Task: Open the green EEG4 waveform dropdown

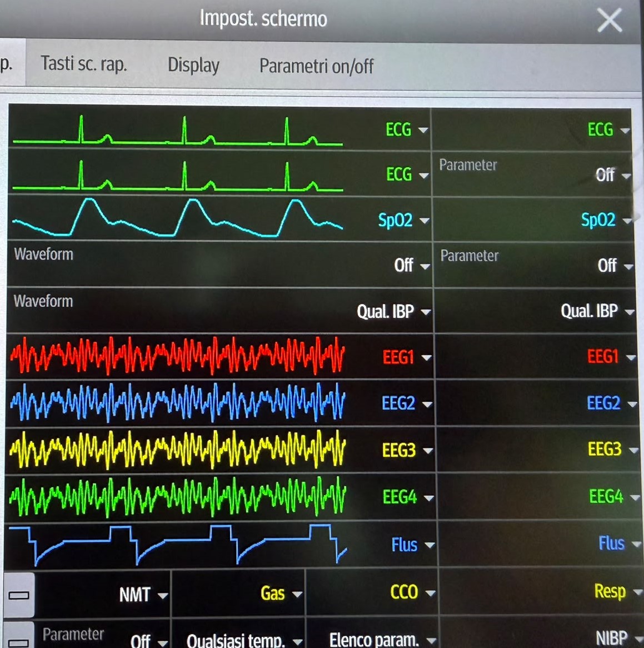Action: (x=408, y=497)
